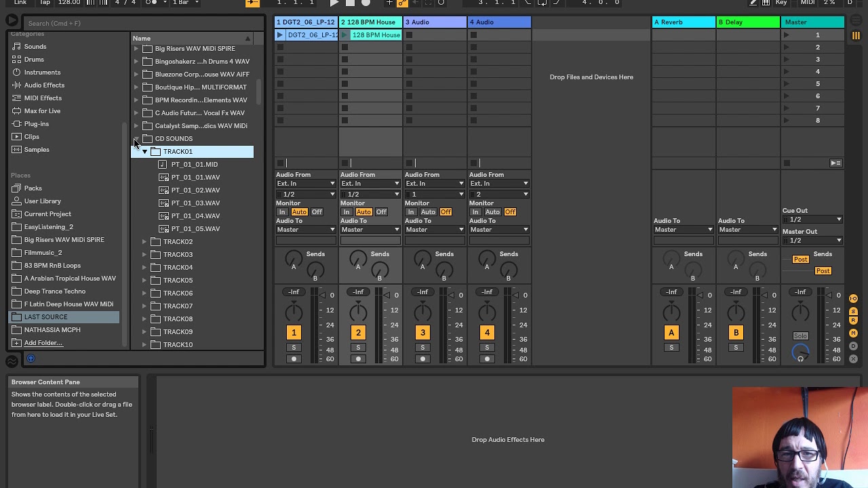Click the Back to Arrangement button

coord(835,163)
